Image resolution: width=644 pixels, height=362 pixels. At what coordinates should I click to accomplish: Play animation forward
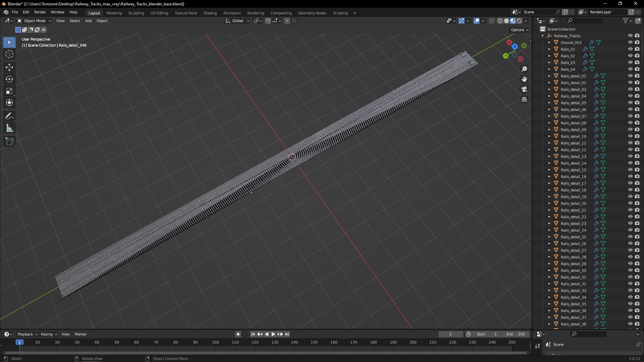[273, 334]
